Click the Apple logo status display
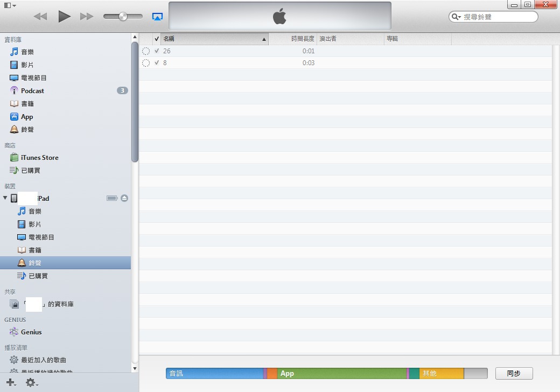 [x=279, y=16]
